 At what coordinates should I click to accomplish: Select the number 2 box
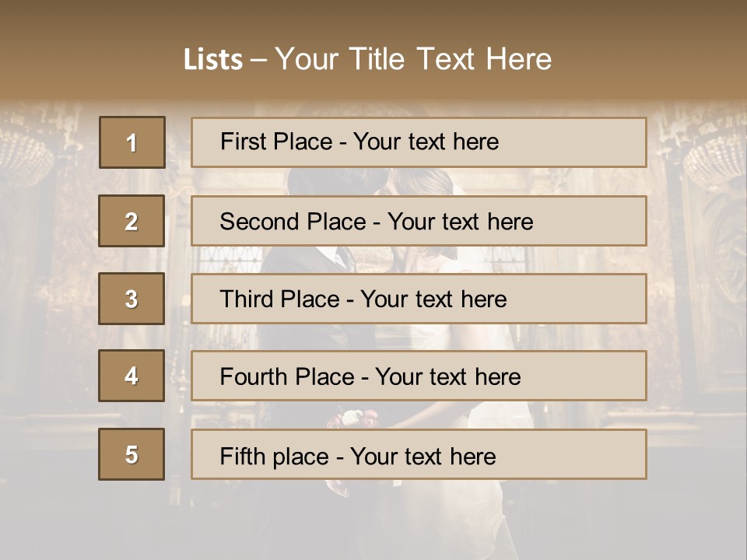132,221
